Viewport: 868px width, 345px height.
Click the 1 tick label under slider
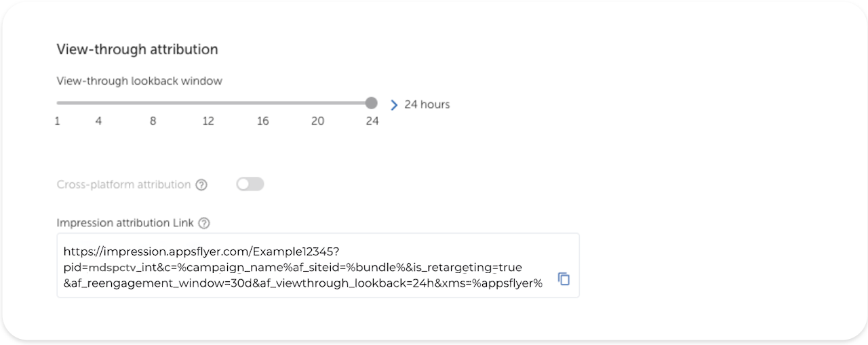[58, 121]
